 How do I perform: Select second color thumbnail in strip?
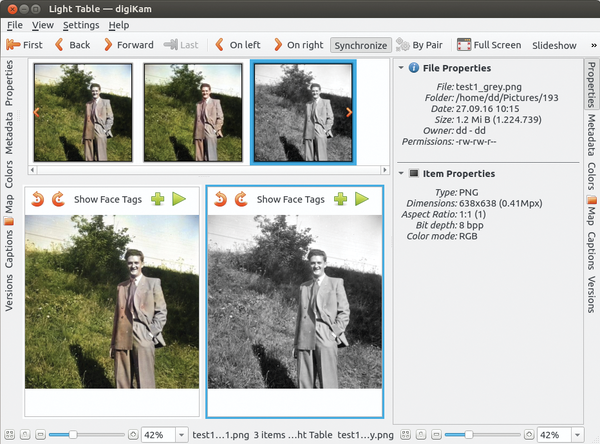(193, 112)
